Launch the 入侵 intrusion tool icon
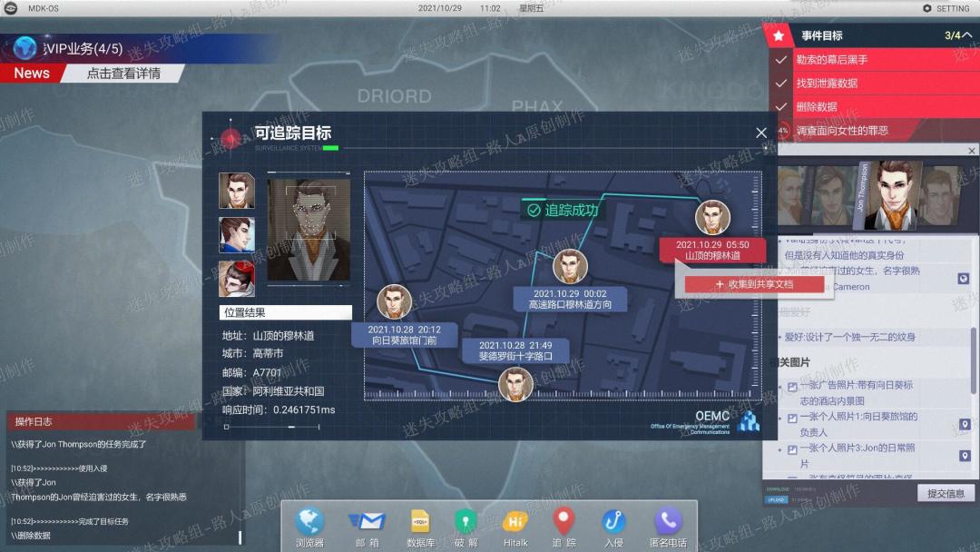 pyautogui.click(x=613, y=521)
